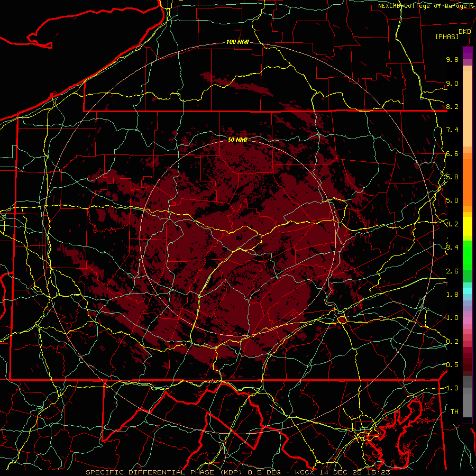Pick the yellow segment of the color bar
This screenshot has width=476, height=476.
coord(467,226)
